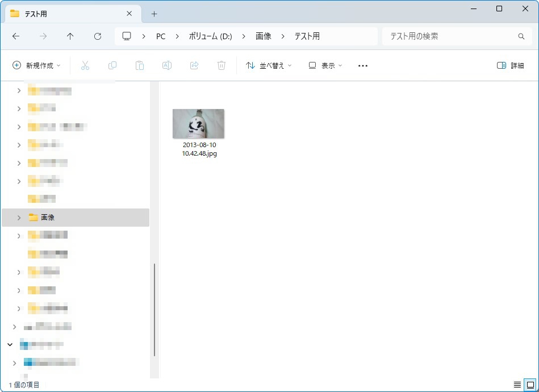Click the Copy icon in toolbar

coord(112,65)
